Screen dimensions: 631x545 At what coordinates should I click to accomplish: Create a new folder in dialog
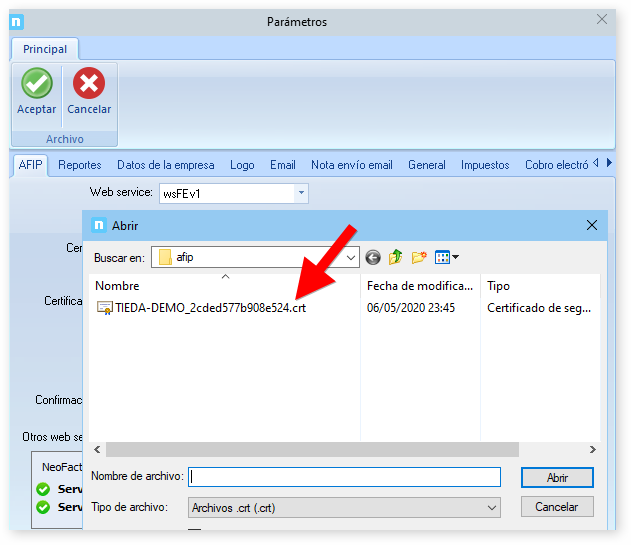click(420, 258)
